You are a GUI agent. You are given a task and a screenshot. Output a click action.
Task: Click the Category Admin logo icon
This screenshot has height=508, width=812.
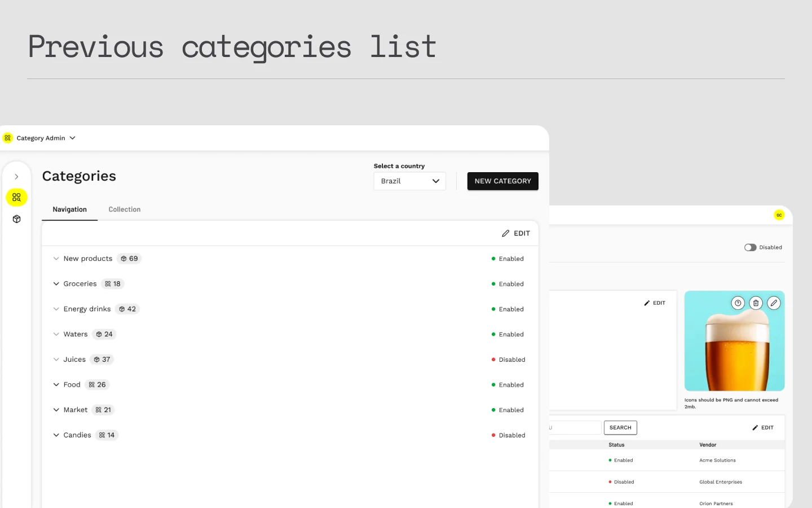7,138
